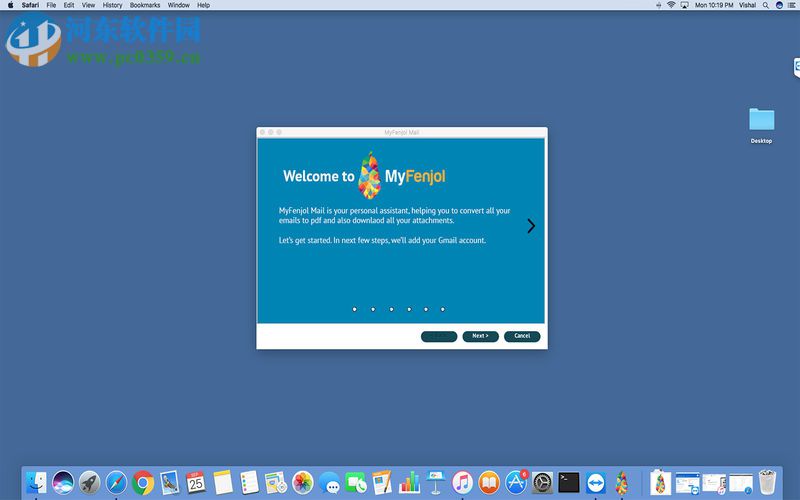Open TeamViewer from the Dock
Image resolution: width=800 pixels, height=500 pixels.
[595, 482]
